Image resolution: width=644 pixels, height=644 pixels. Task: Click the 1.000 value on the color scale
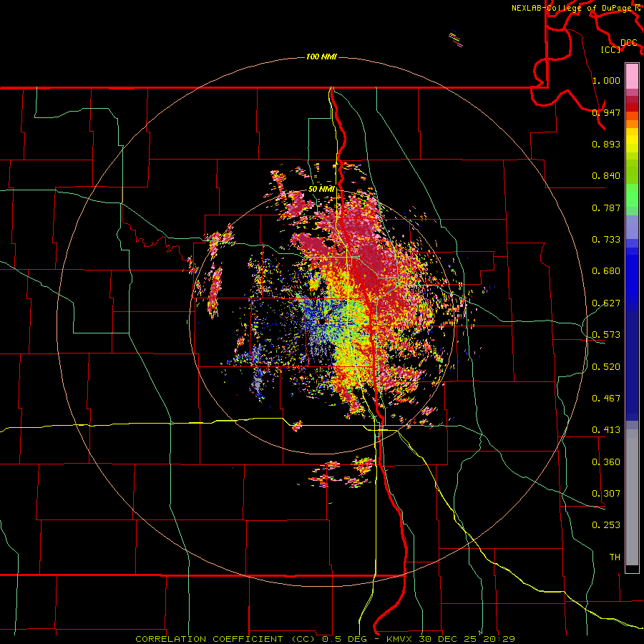coord(606,80)
